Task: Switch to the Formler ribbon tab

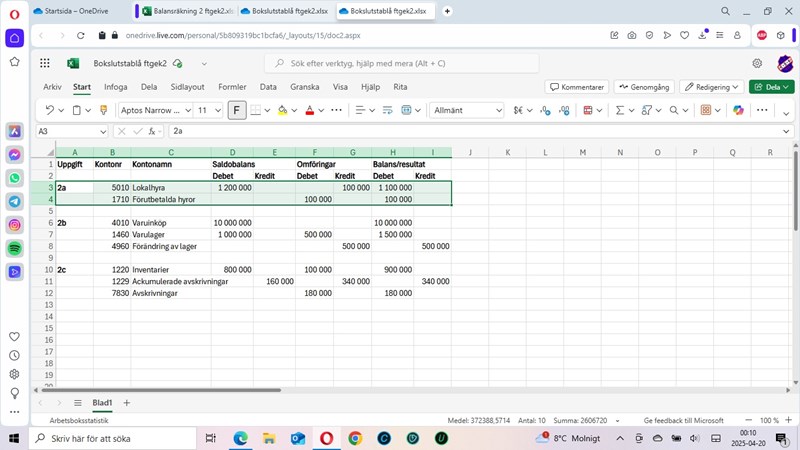Action: coord(232,87)
